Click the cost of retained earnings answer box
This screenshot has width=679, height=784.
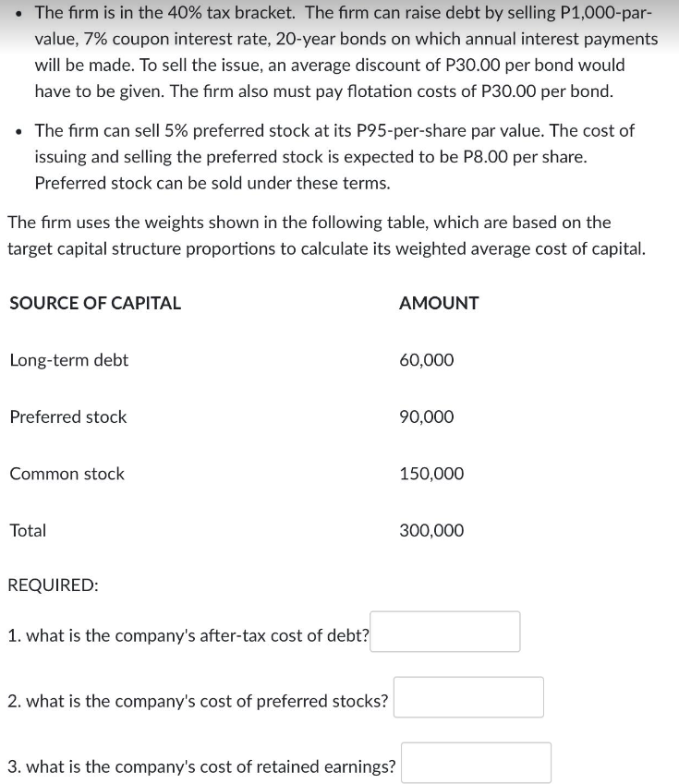pos(476,762)
